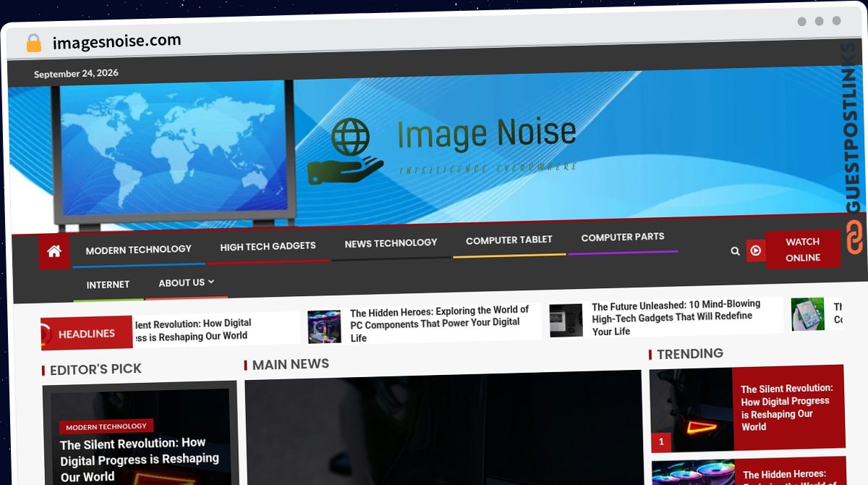This screenshot has width=868, height=485.
Task: Click the Headlines label
Action: pos(87,334)
